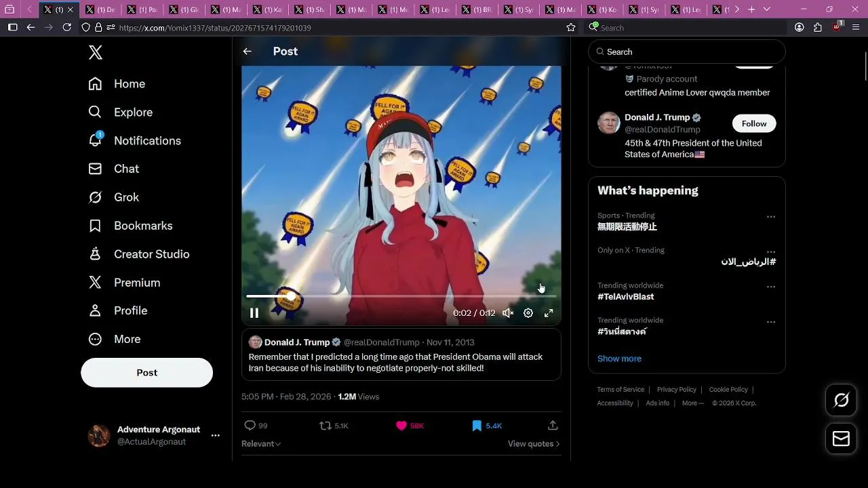
Task: Open the quoted Donald J. Trump post
Action: click(401, 355)
